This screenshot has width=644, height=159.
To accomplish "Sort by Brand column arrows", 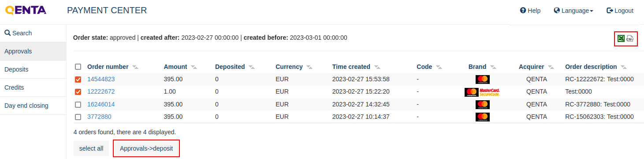I will pos(493,67).
